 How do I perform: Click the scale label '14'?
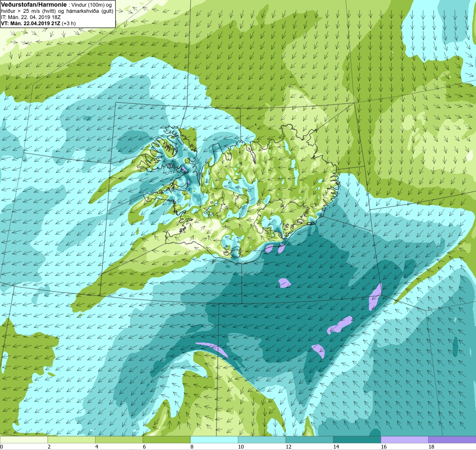coord(336,447)
